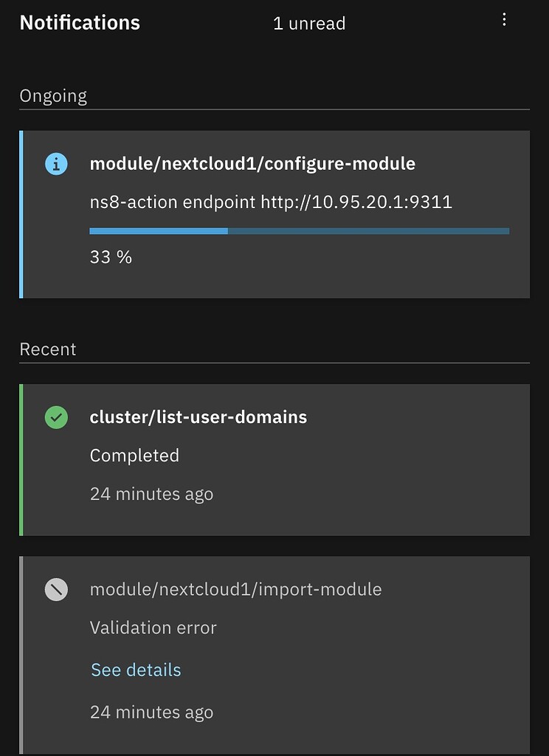This screenshot has width=549, height=756.
Task: Click the 33 % progress label
Action: (111, 257)
